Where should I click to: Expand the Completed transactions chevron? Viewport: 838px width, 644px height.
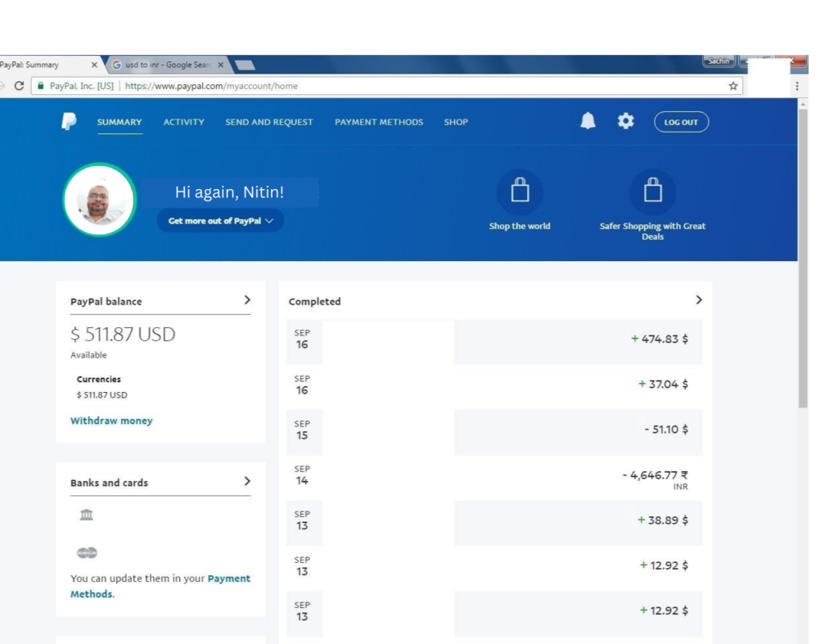699,299
